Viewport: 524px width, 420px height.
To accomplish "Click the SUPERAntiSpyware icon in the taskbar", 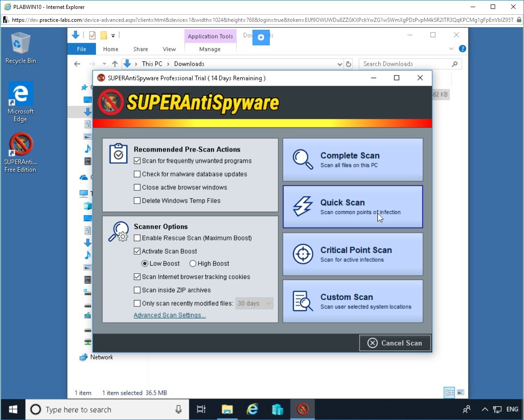I will click(x=303, y=409).
